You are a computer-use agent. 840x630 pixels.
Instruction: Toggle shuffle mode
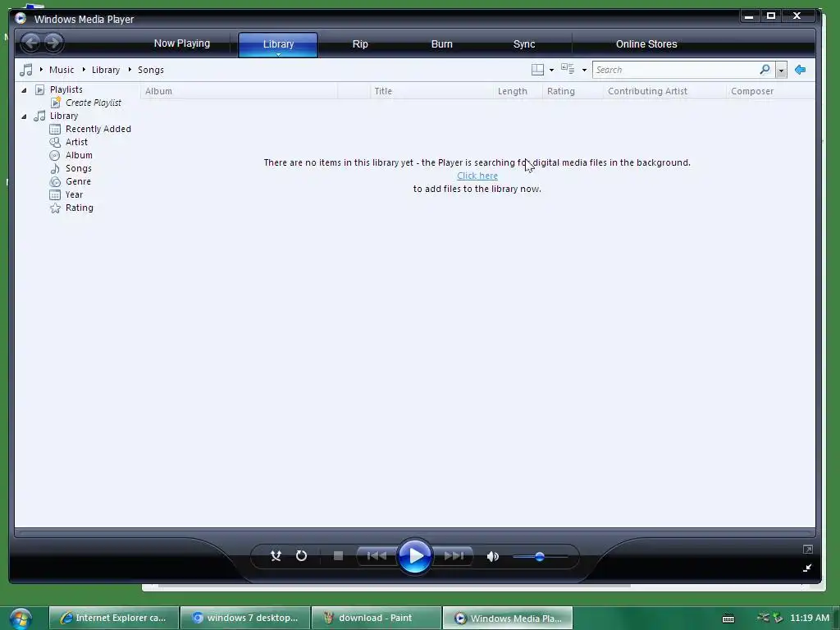[276, 556]
